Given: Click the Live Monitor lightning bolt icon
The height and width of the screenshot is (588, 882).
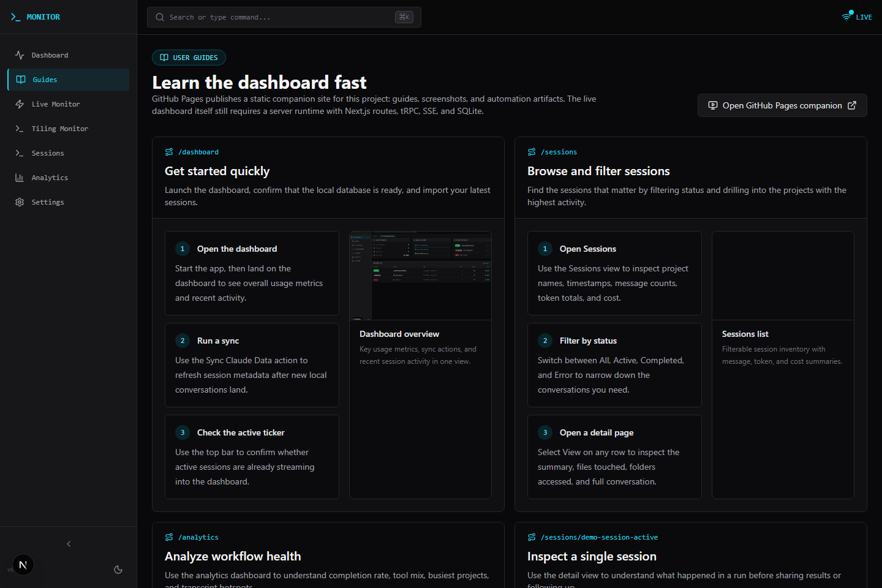Looking at the screenshot, I should click(20, 104).
